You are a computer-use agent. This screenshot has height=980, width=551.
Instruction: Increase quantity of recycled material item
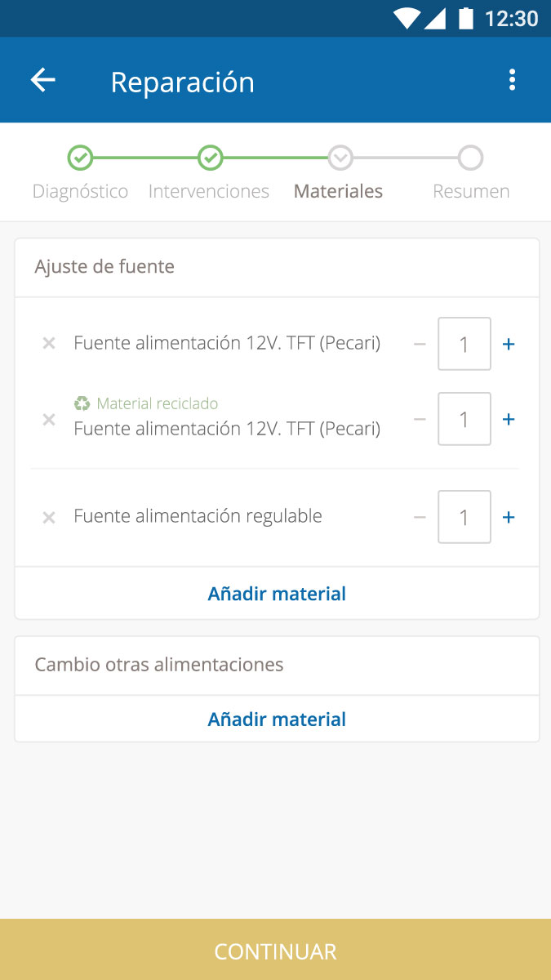click(509, 419)
